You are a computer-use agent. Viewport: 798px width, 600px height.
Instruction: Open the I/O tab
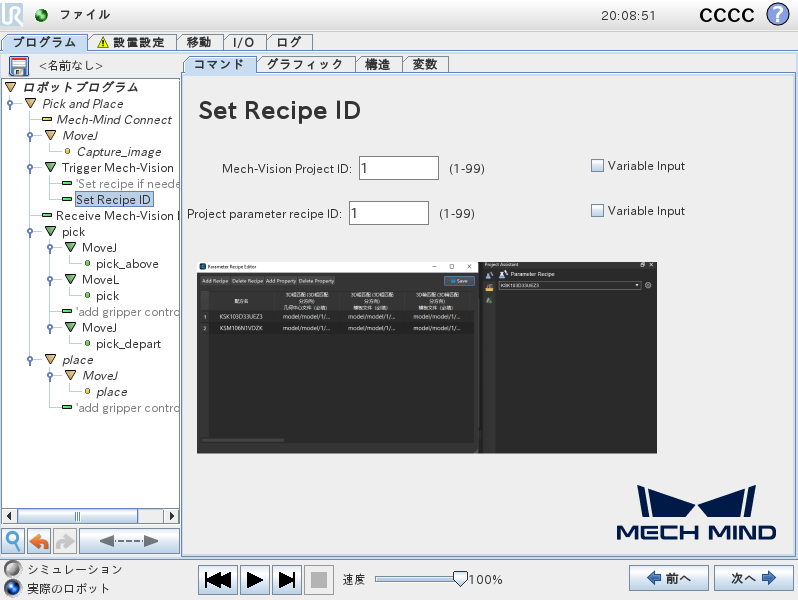click(243, 42)
